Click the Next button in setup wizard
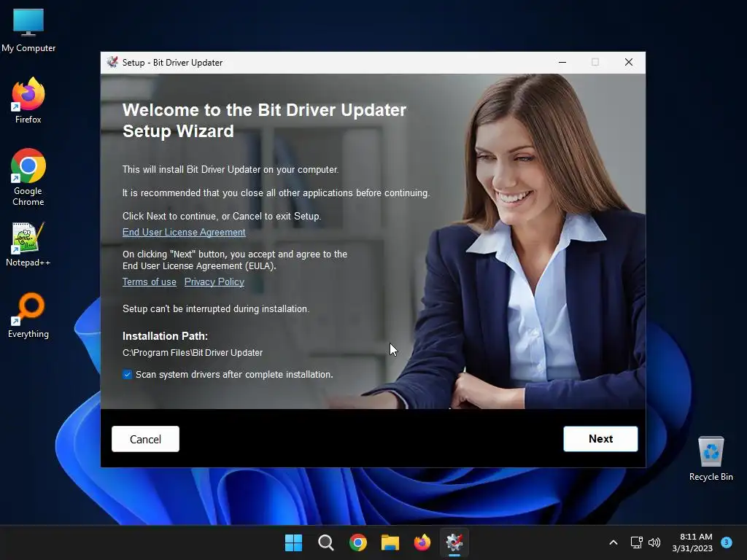747x560 pixels. click(600, 438)
